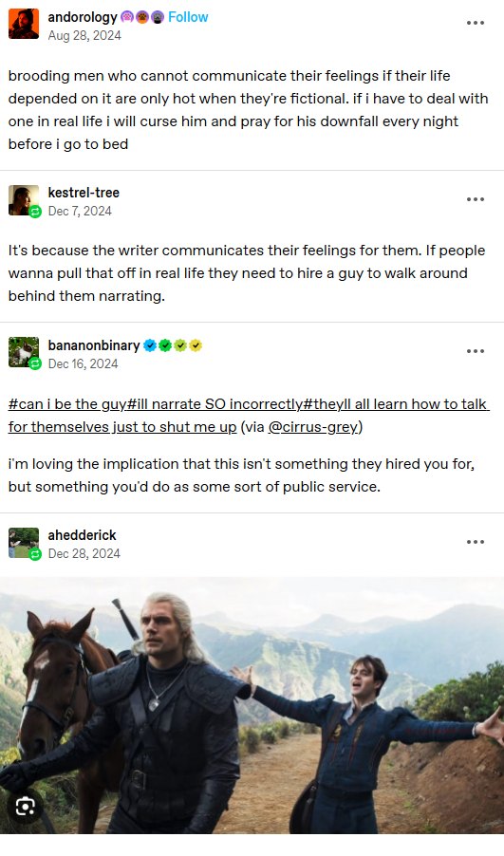Open the #ill narrate SO incorrectly tag
The height and width of the screenshot is (856, 504).
(215, 404)
